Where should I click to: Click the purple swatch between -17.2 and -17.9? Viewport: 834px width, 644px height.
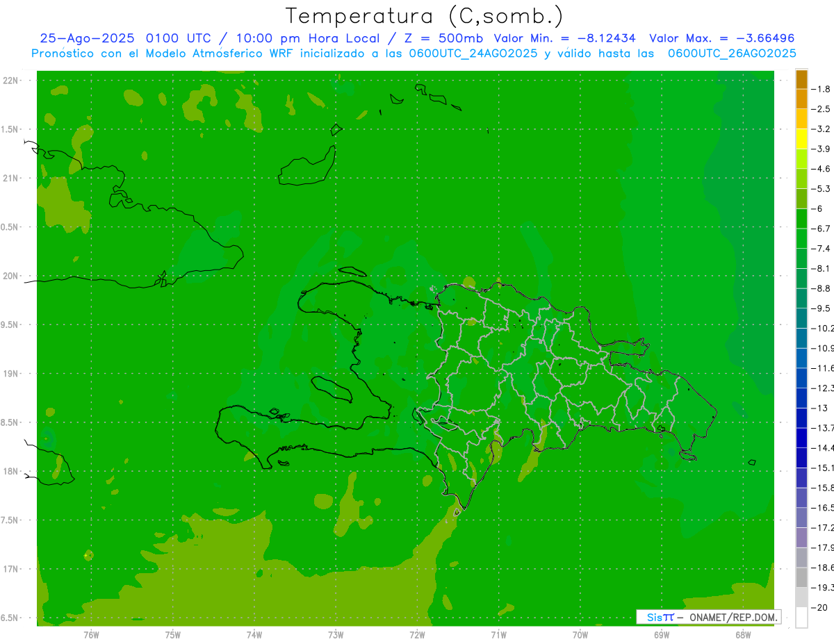point(801,538)
